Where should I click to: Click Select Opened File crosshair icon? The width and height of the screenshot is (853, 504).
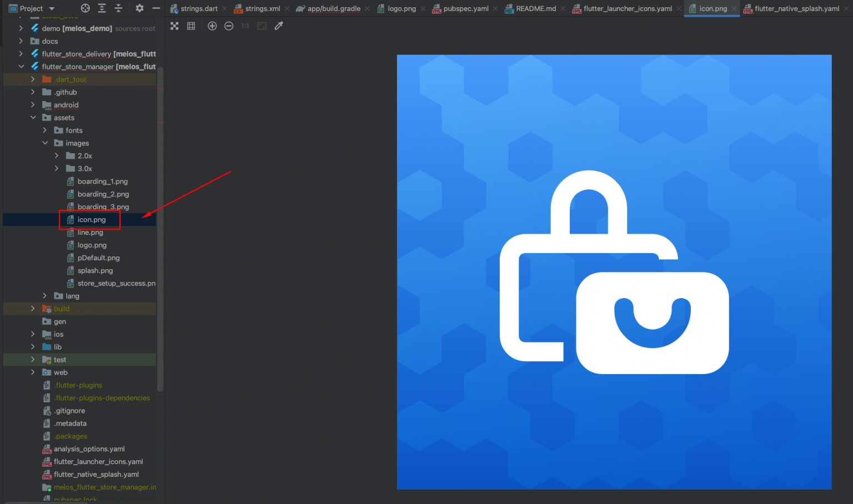tap(85, 8)
